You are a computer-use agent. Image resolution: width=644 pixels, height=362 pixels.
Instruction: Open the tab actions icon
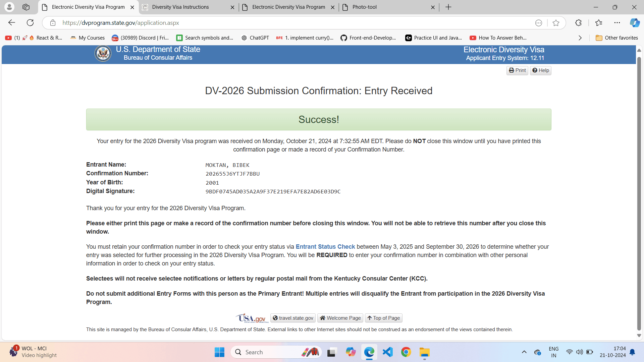click(26, 7)
